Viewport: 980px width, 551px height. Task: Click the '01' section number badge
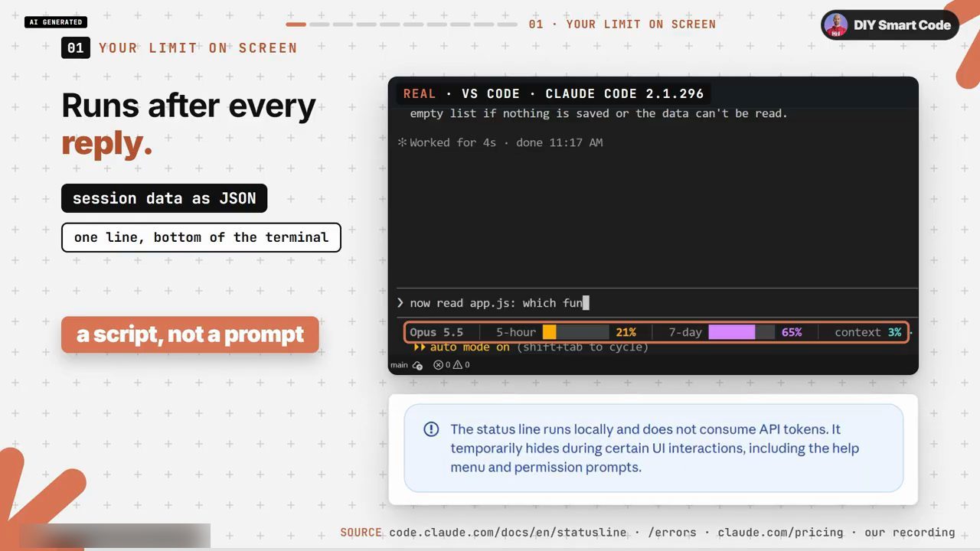(75, 47)
